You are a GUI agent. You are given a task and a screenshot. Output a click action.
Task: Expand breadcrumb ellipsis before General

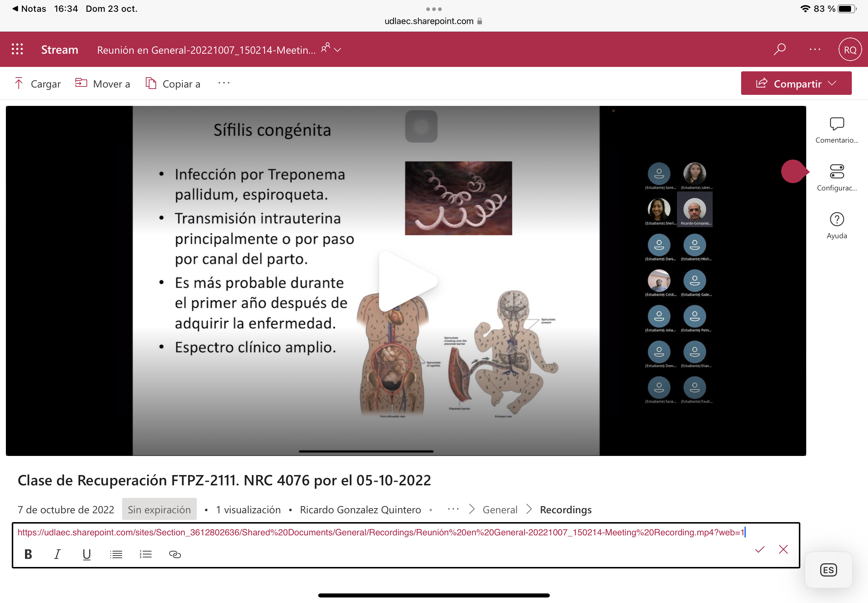point(453,509)
